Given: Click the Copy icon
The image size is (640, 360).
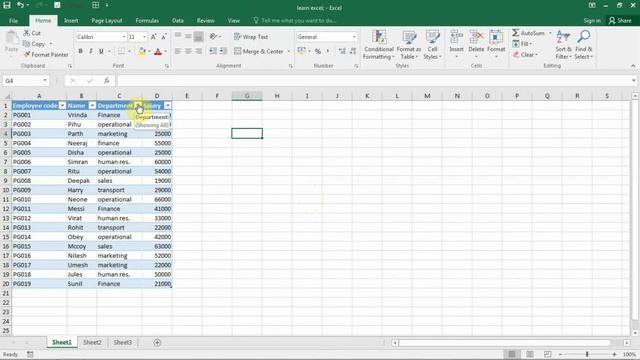Looking at the screenshot, I should click(x=27, y=44).
